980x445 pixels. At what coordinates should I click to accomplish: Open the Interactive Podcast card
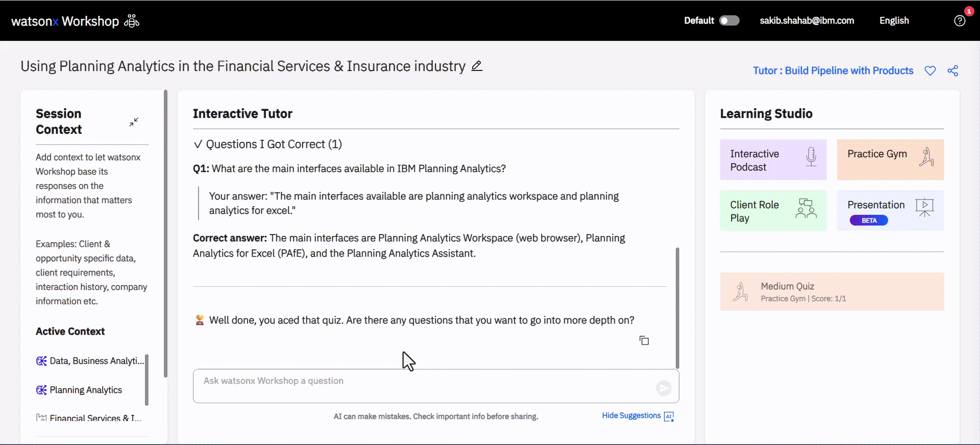point(773,160)
